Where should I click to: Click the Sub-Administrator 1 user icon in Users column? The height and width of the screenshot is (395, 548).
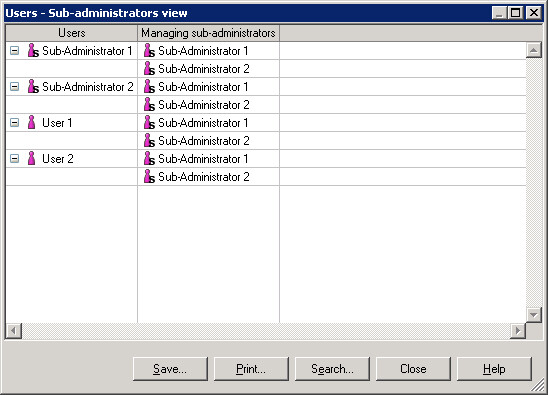(33, 51)
